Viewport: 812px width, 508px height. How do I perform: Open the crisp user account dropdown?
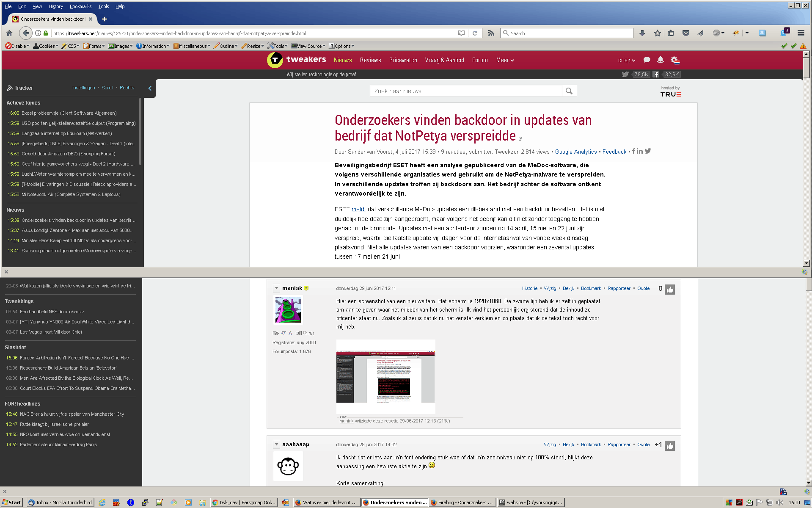coord(626,60)
